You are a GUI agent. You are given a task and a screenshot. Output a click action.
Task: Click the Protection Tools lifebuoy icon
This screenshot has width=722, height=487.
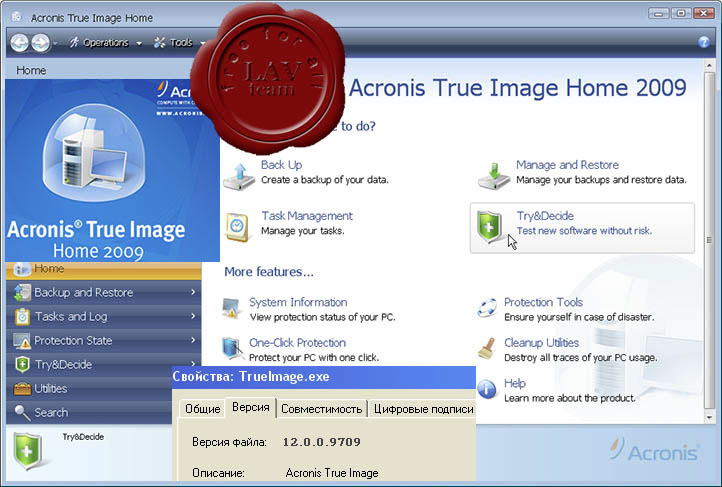pyautogui.click(x=487, y=308)
